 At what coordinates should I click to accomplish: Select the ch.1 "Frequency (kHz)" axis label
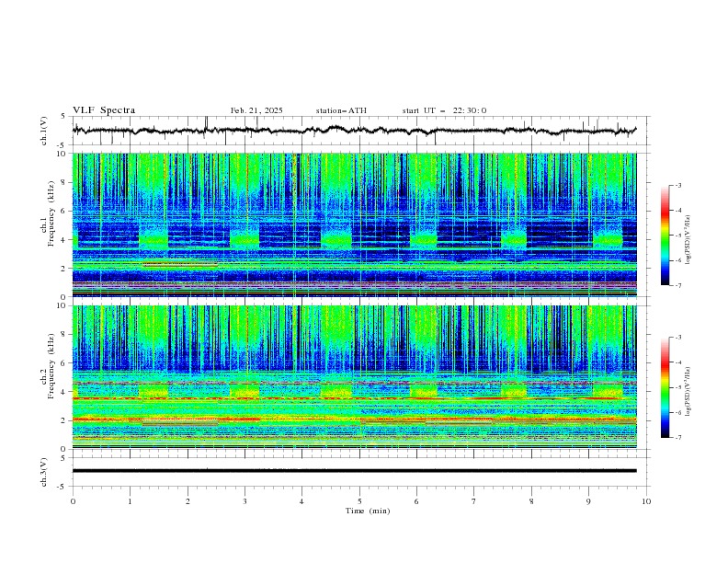click(51, 212)
